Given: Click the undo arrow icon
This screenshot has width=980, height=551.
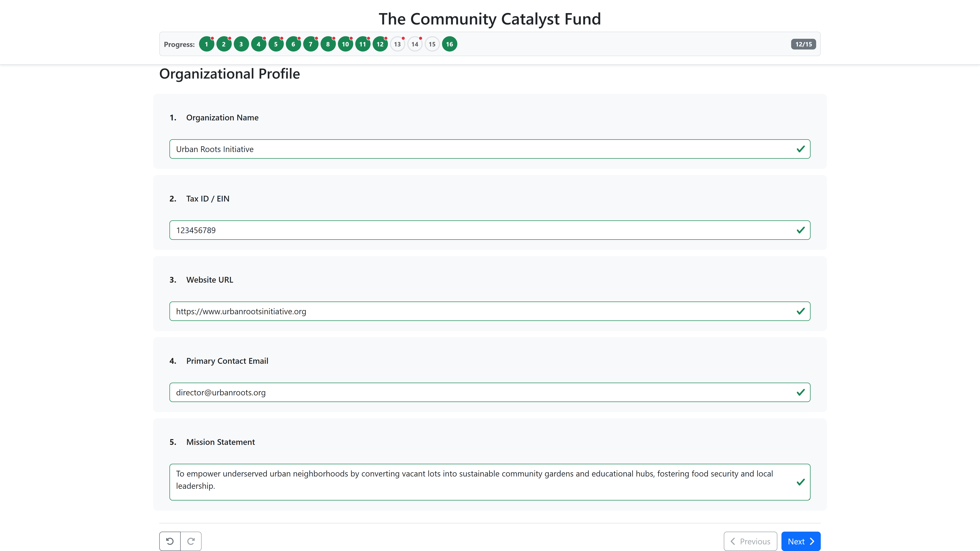Looking at the screenshot, I should pos(170,541).
